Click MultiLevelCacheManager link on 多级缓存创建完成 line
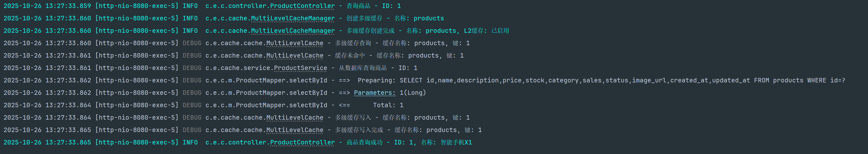 coord(292,31)
